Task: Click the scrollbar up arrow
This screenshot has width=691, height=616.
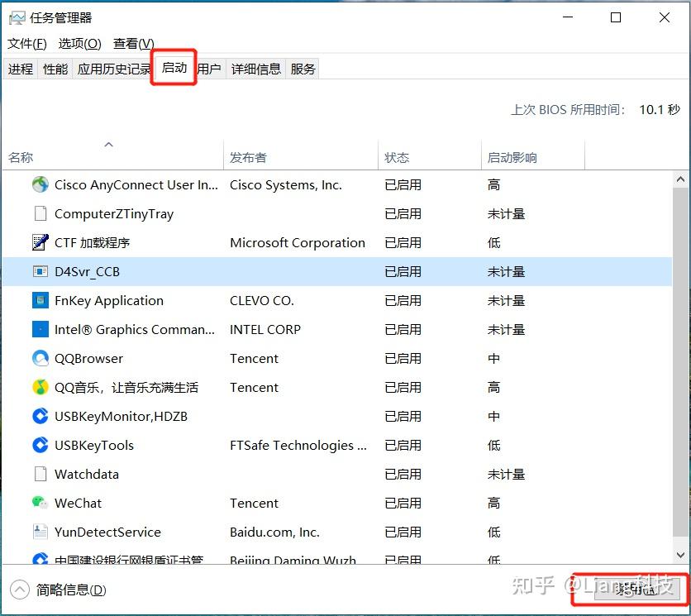Action: tap(680, 179)
